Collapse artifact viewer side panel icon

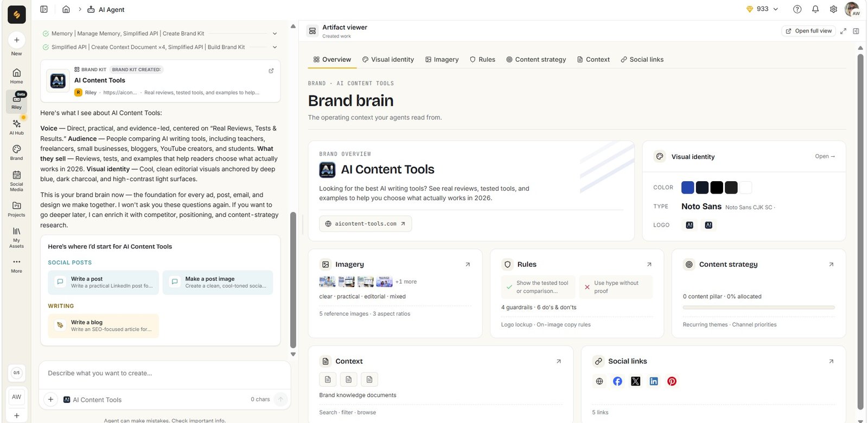coord(856,31)
